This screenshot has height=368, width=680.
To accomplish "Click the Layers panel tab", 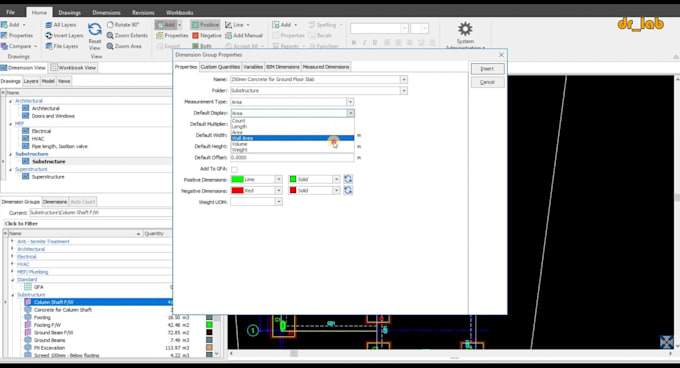I will pos(31,81).
